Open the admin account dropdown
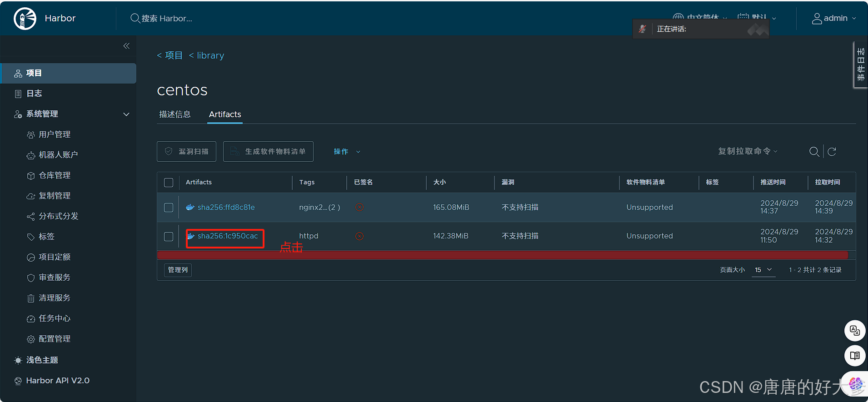 pyautogui.click(x=834, y=18)
